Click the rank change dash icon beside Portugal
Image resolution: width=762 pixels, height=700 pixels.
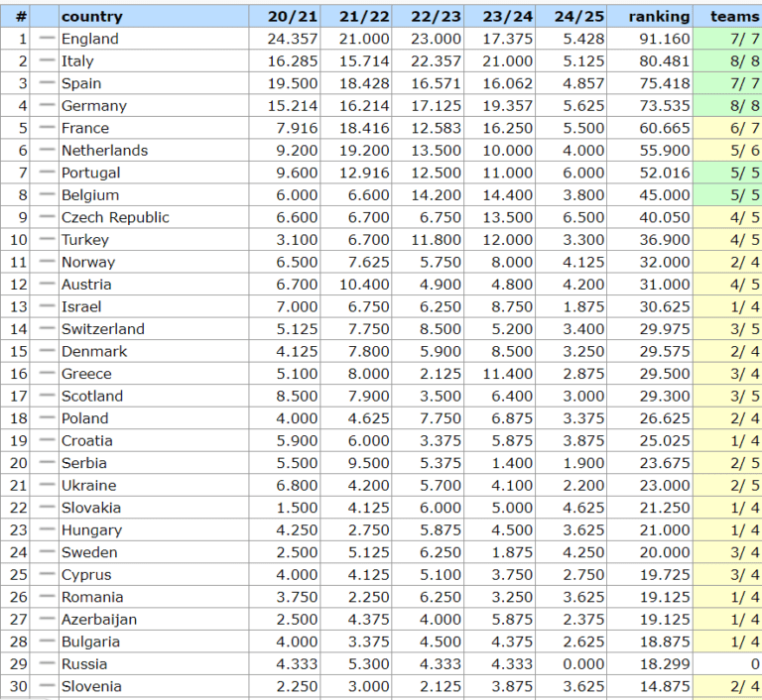point(46,173)
